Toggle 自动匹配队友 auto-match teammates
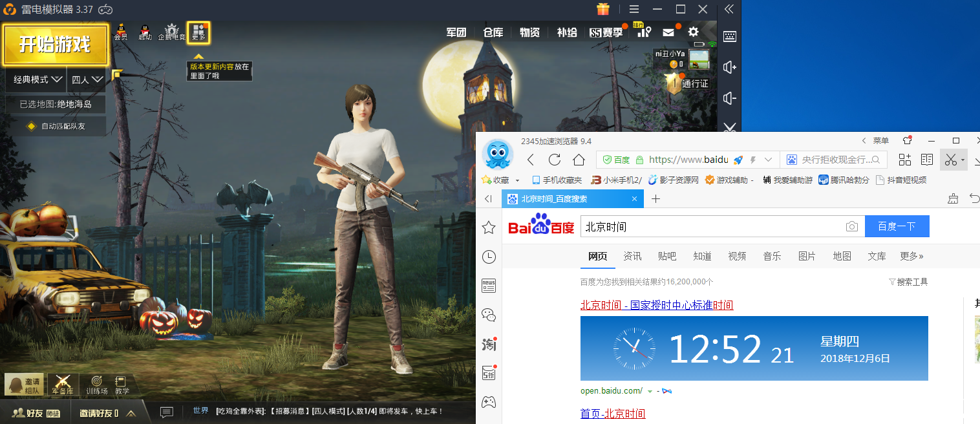Viewport: 980px width, 424px height. [x=56, y=126]
